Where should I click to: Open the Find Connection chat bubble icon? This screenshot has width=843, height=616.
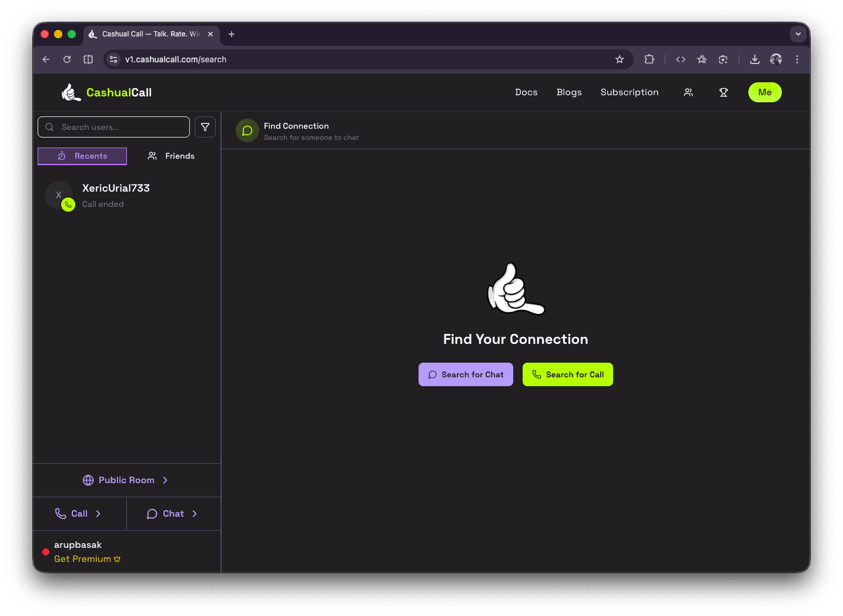247,130
